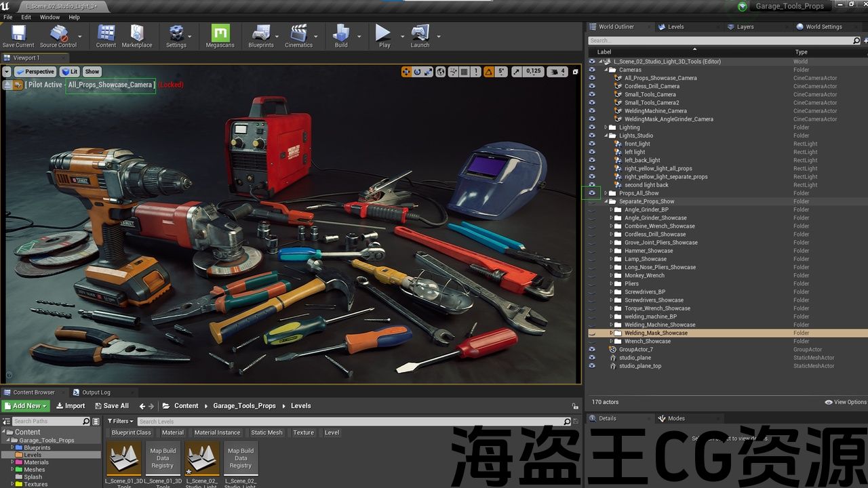Viewport: 868px width, 488px height.
Task: Click the Save All button
Action: point(111,406)
